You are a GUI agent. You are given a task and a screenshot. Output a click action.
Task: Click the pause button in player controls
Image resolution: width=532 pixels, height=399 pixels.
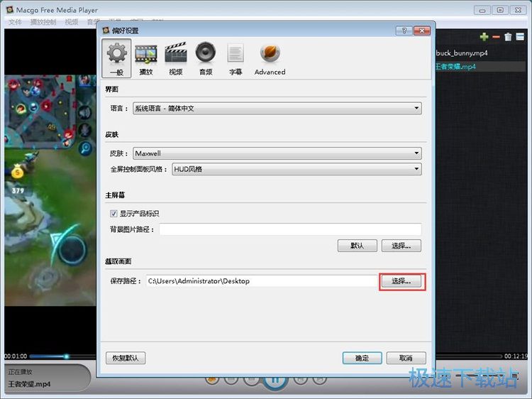pos(275,381)
